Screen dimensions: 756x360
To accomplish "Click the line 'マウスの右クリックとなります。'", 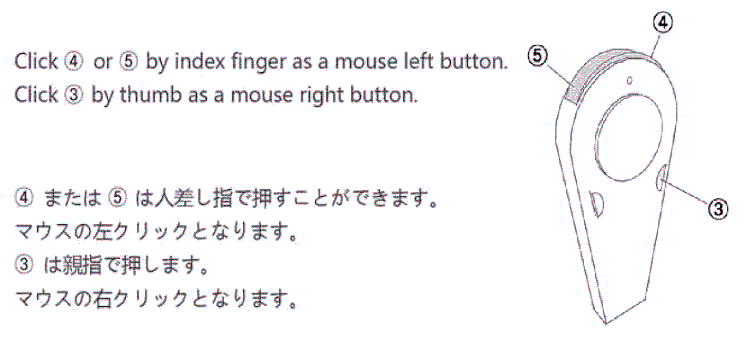I will point(155,300).
